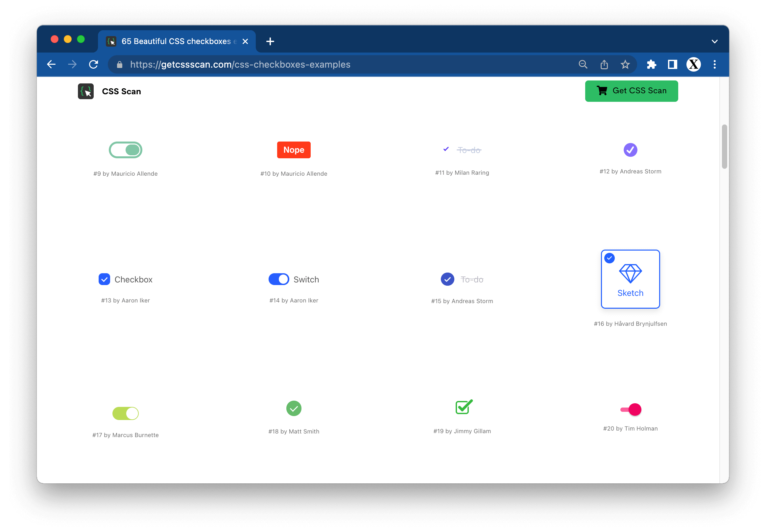Toggle the pink switch by Tim Holman

(x=631, y=409)
